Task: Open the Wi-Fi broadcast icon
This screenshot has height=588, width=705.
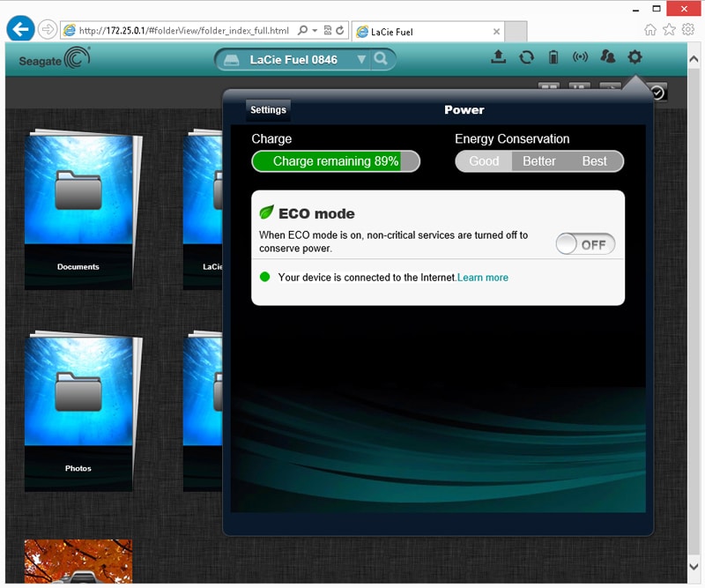Action: click(x=580, y=56)
